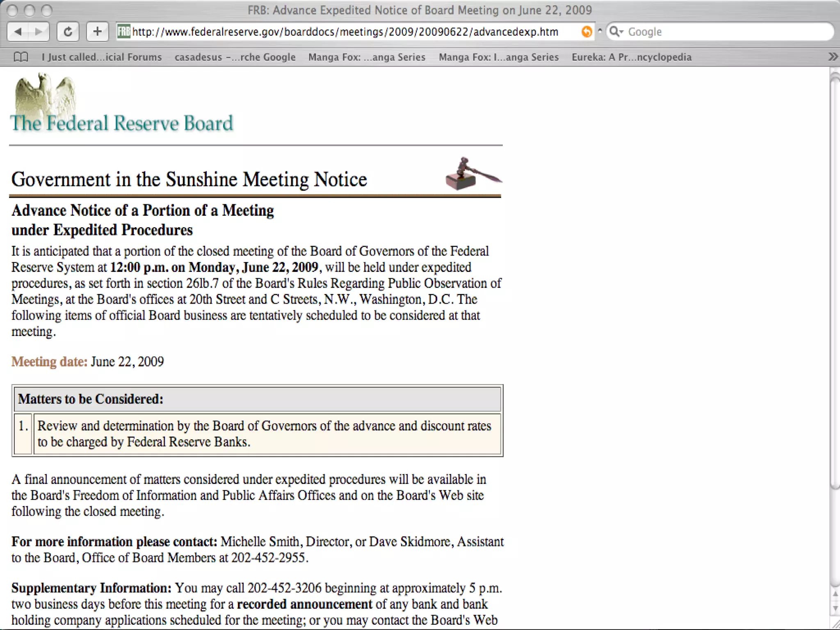Viewport: 840px width, 630px height.
Task: Click the orange SnapBack arrow icon
Action: pyautogui.click(x=587, y=32)
